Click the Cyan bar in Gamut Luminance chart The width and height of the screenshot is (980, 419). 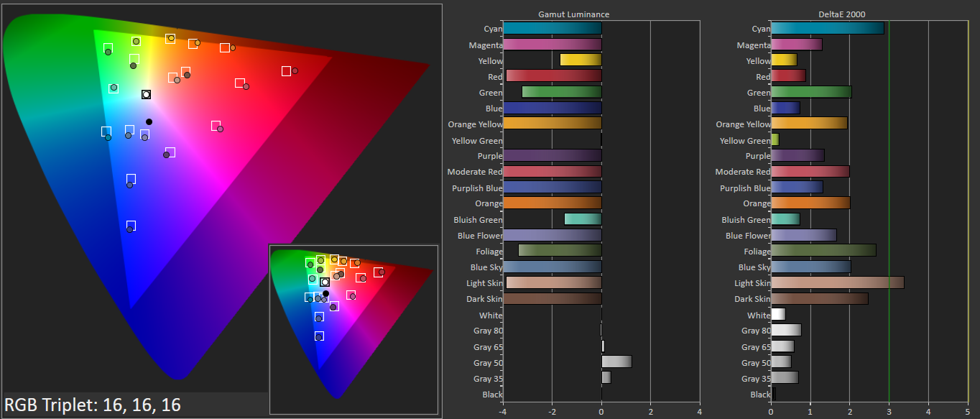[553, 29]
